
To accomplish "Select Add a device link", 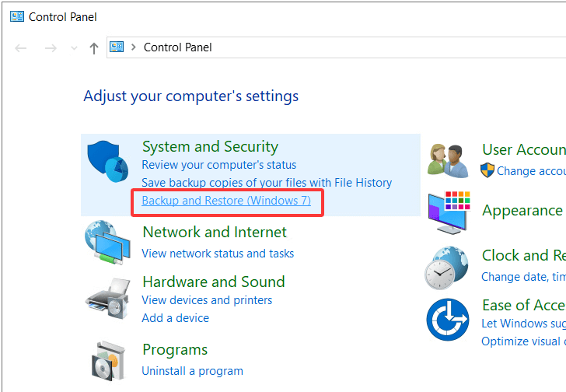I will point(175,317).
